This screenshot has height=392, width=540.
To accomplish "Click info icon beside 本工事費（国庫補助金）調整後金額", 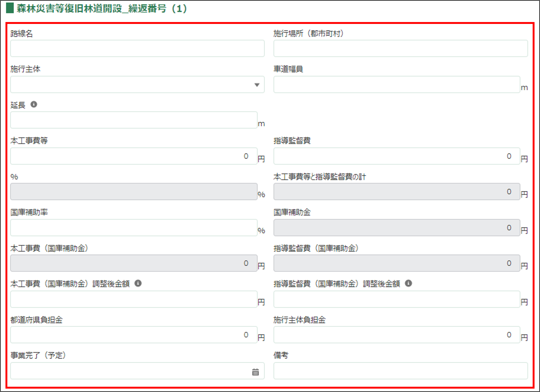I will point(138,283).
